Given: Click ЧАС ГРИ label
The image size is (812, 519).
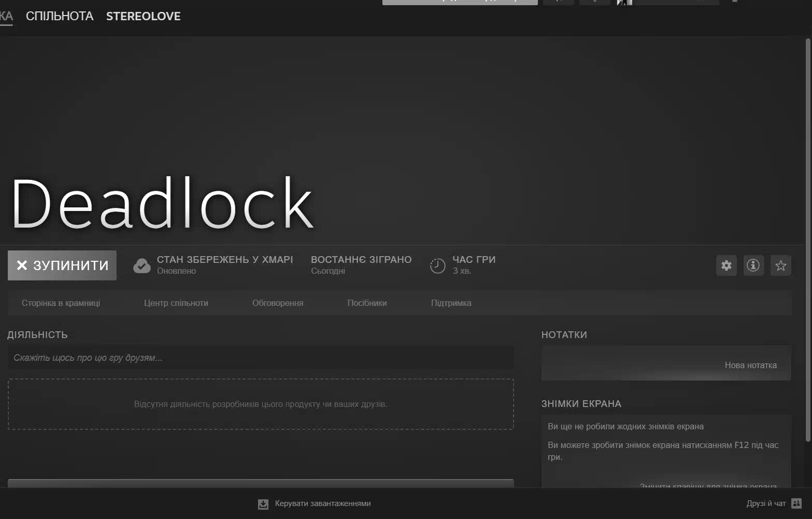Looking at the screenshot, I should tap(474, 259).
